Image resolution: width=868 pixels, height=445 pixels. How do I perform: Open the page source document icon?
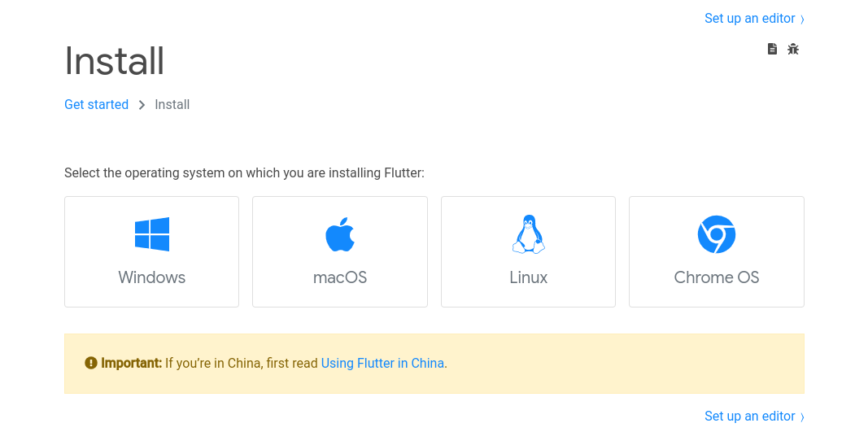[x=772, y=49]
